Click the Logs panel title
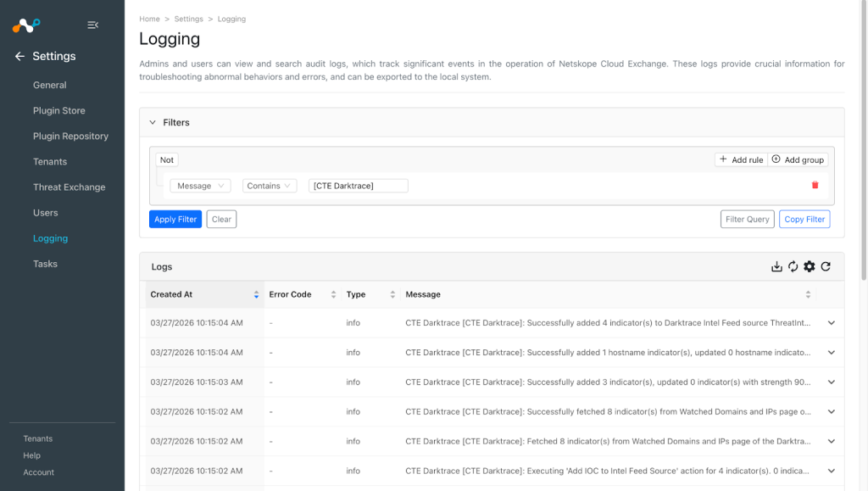The width and height of the screenshot is (868, 491). click(162, 267)
